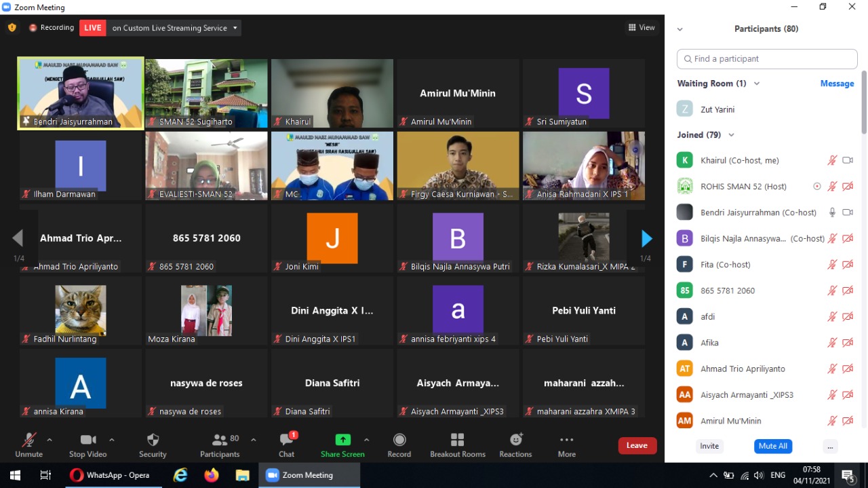Select Firgy Caesa Kurniawan's video tile
This screenshot has width=868, height=488.
[x=458, y=166]
